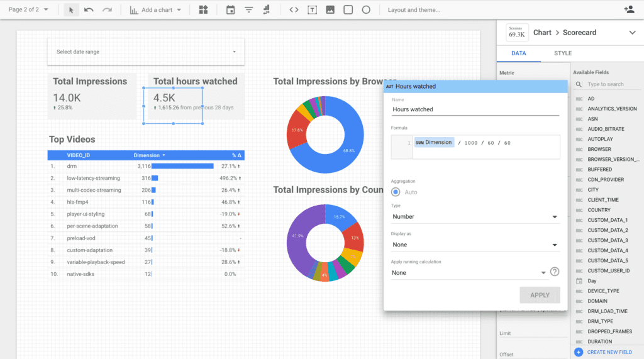Select the arrow selection mode tool
The image size is (644, 359).
tap(71, 10)
